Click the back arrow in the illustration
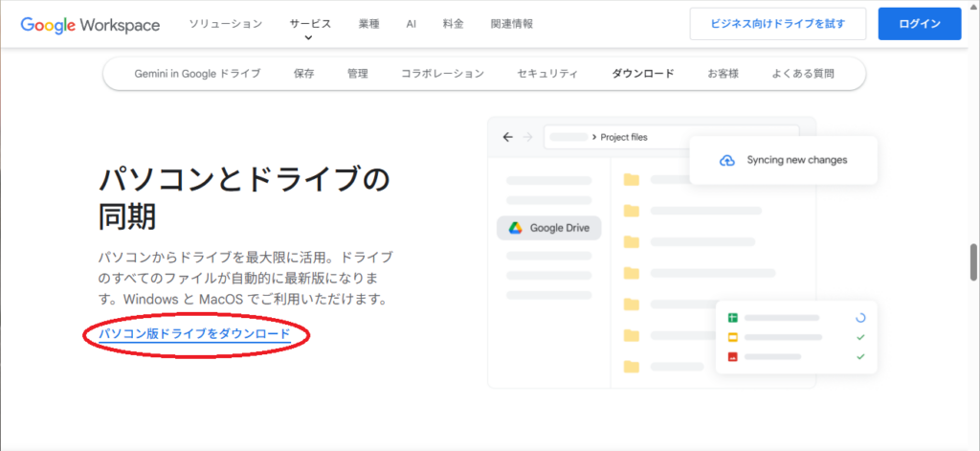The image size is (980, 451). click(507, 138)
